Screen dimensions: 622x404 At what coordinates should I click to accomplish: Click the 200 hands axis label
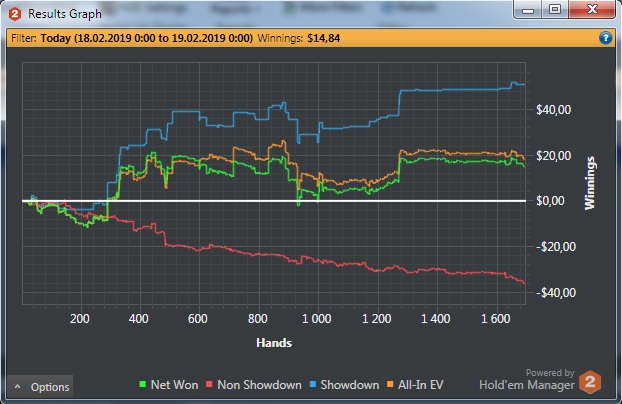coord(79,319)
